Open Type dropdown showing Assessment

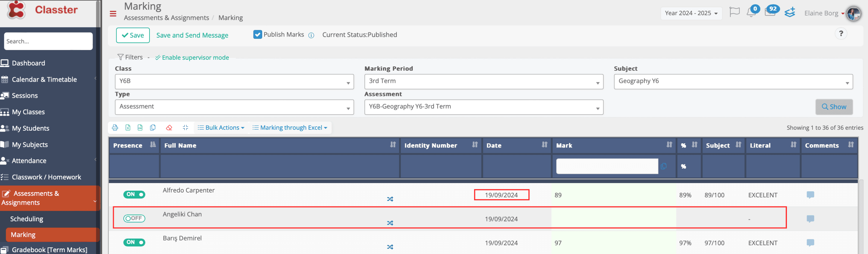tap(234, 107)
